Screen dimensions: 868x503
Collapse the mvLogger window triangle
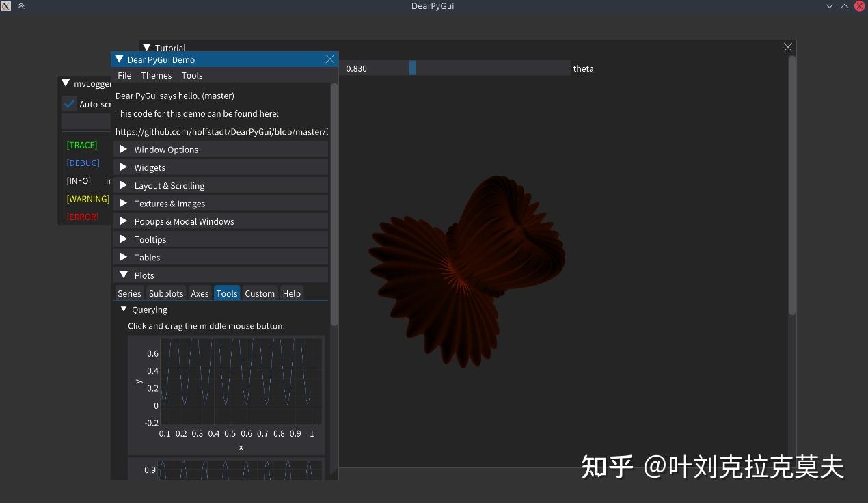click(x=66, y=83)
